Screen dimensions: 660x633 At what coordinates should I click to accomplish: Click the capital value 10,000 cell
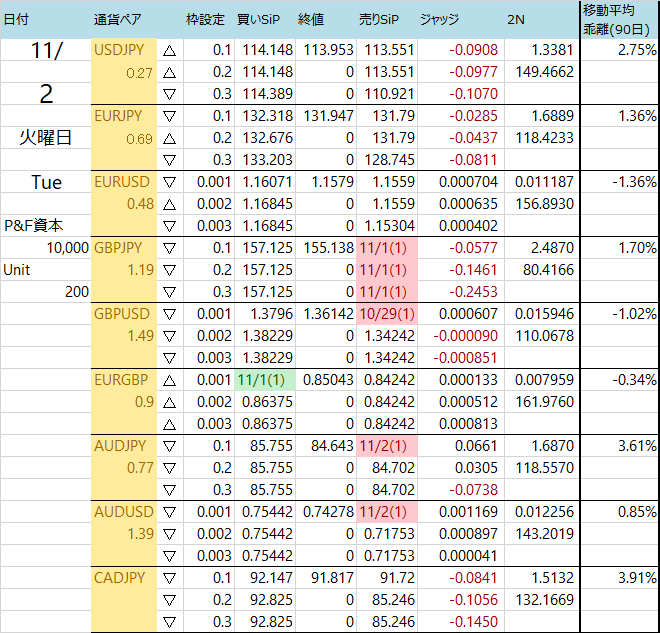tap(68, 248)
